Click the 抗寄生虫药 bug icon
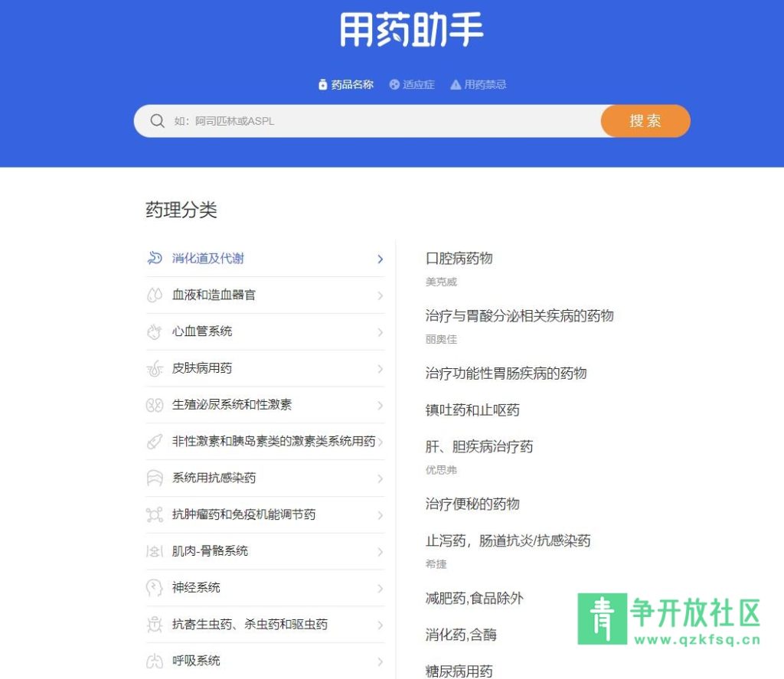784x679 pixels. coord(155,625)
